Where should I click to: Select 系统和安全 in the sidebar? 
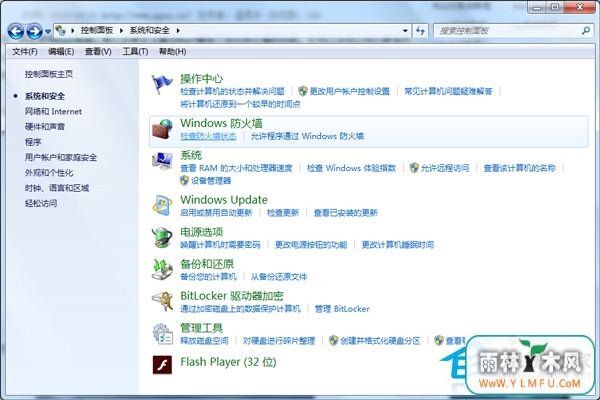45,96
